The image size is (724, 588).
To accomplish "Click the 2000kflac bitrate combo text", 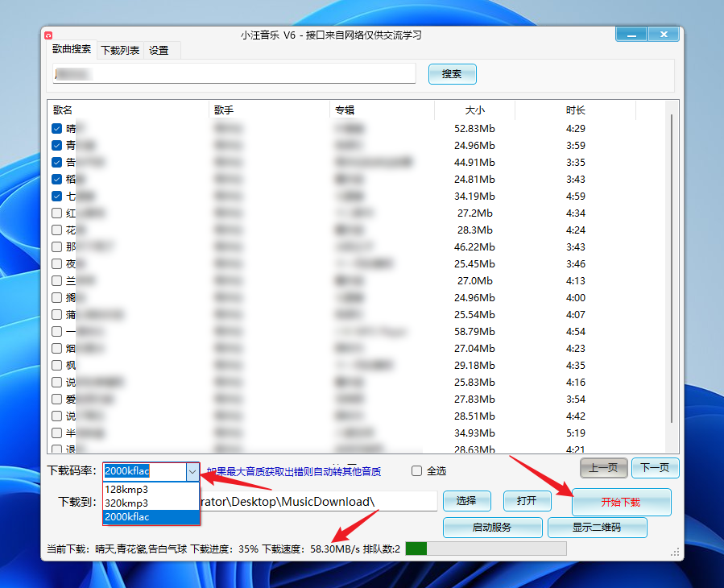I will pyautogui.click(x=127, y=471).
